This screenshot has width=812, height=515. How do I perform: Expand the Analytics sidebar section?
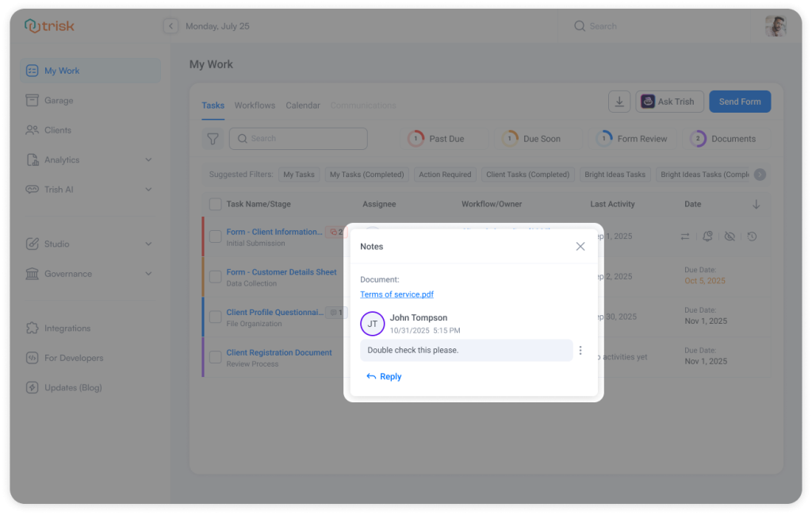tap(148, 160)
